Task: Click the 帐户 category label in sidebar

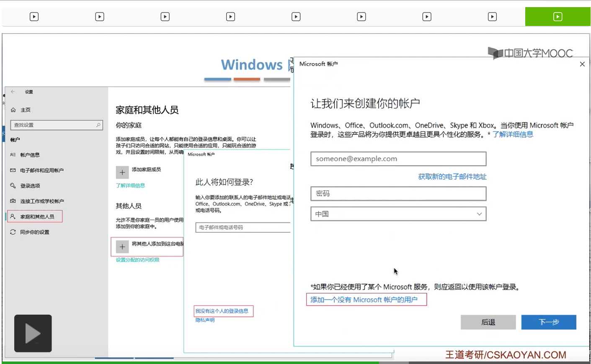Action: point(15,140)
